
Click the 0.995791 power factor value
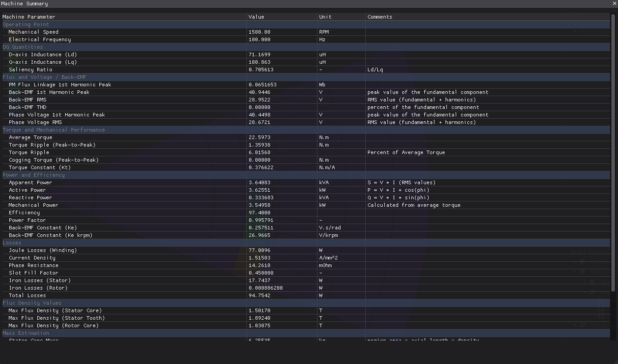point(261,220)
